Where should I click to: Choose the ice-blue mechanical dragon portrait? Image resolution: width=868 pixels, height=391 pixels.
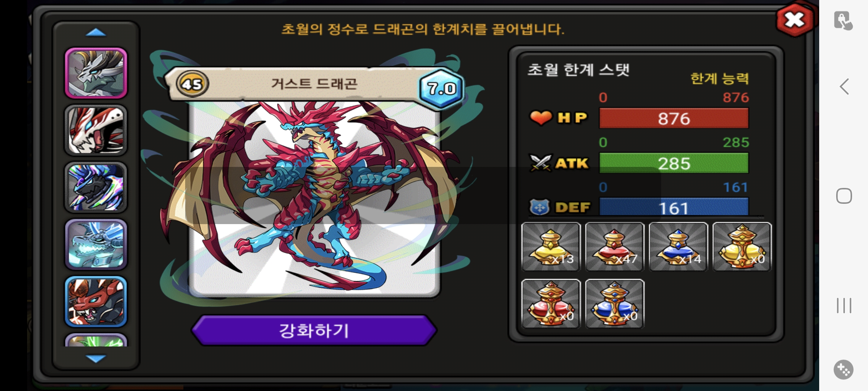click(96, 245)
